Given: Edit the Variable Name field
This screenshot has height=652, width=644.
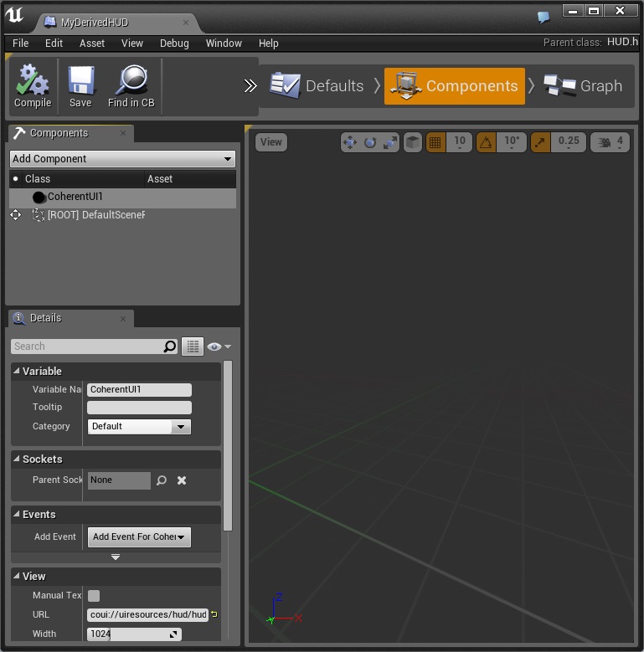Looking at the screenshot, I should (x=139, y=390).
